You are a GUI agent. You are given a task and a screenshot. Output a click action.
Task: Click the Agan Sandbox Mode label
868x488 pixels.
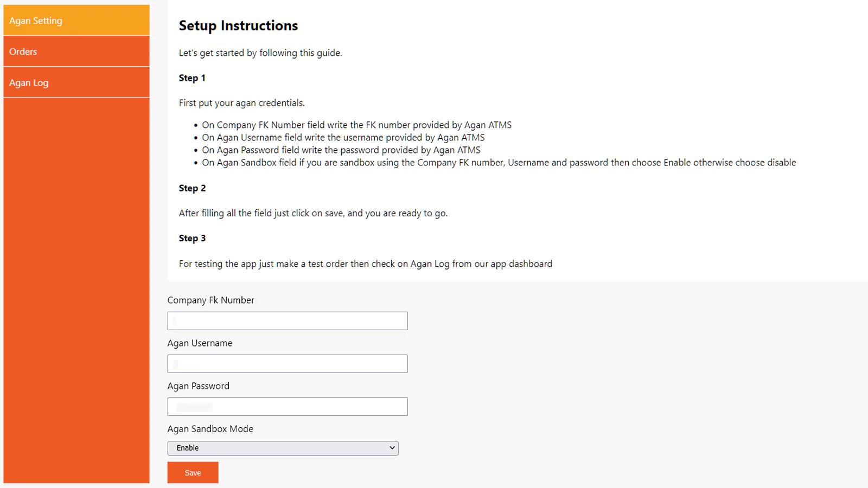coord(210,429)
